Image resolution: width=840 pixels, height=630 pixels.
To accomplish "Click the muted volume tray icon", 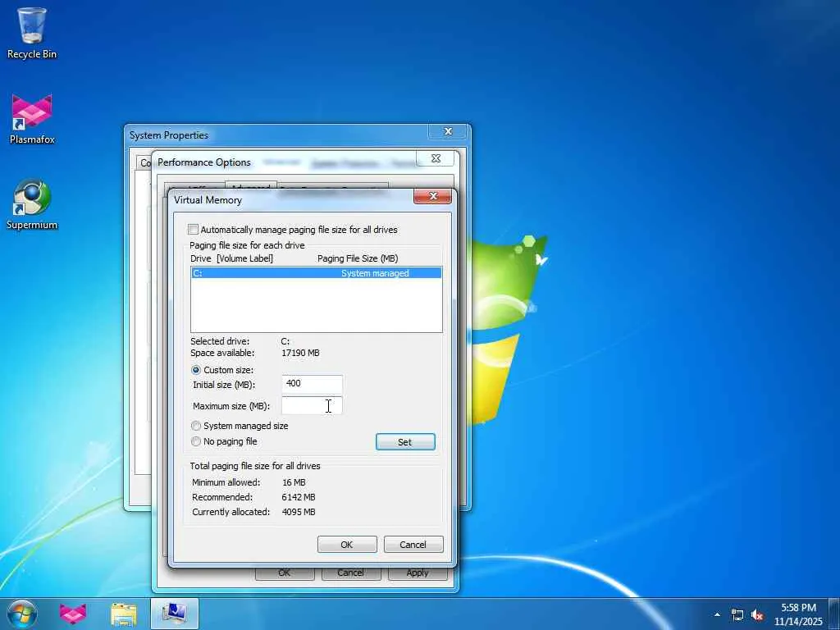I will [x=757, y=615].
